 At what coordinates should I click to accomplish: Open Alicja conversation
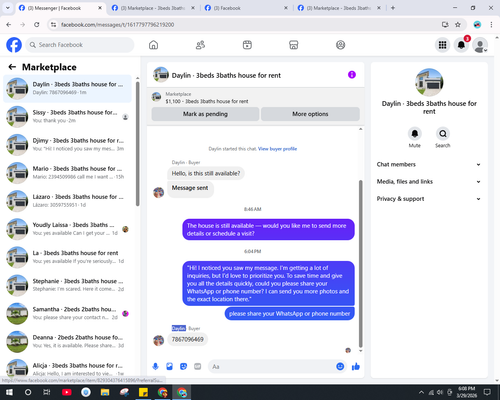pyautogui.click(x=67, y=368)
